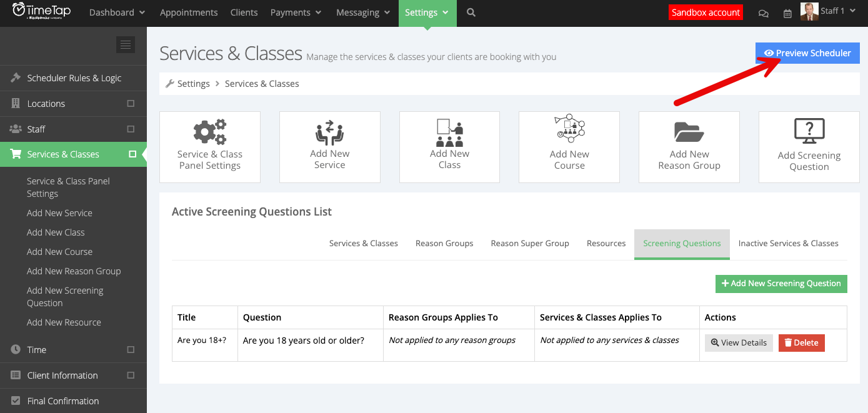Screen dimensions: 868x413
Task: Switch to the Reason Groups tab
Action: click(x=444, y=244)
